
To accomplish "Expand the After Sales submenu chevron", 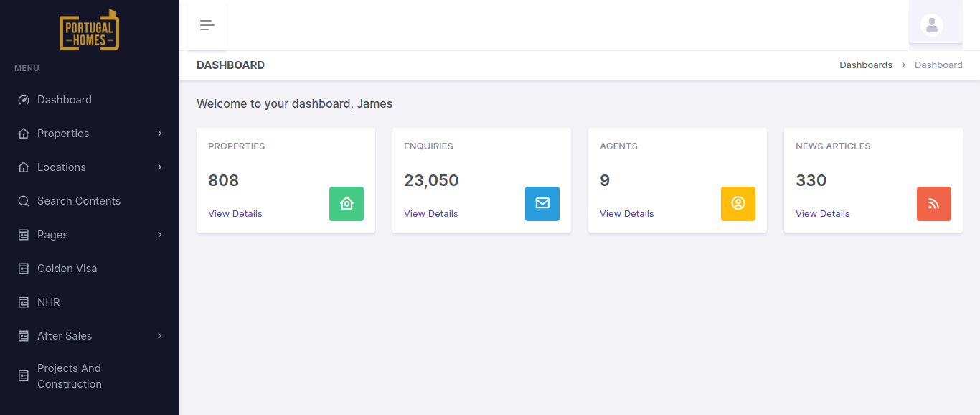I will point(159,336).
